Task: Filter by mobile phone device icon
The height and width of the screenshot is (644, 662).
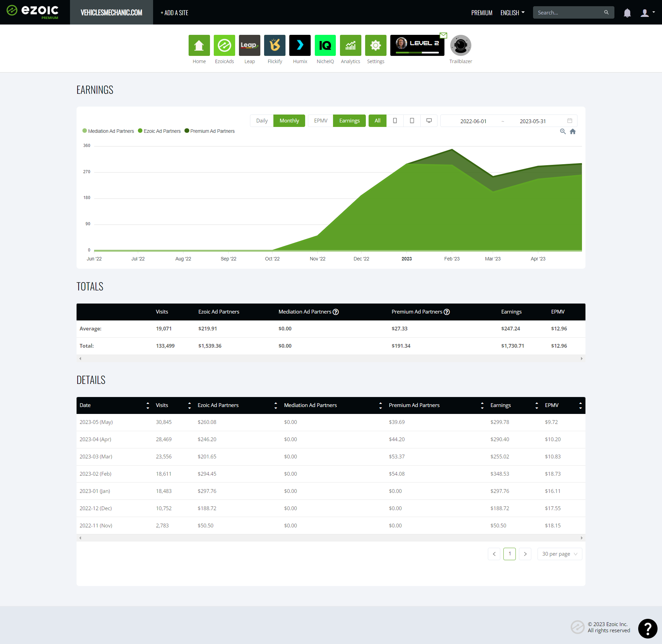Action: tap(395, 121)
